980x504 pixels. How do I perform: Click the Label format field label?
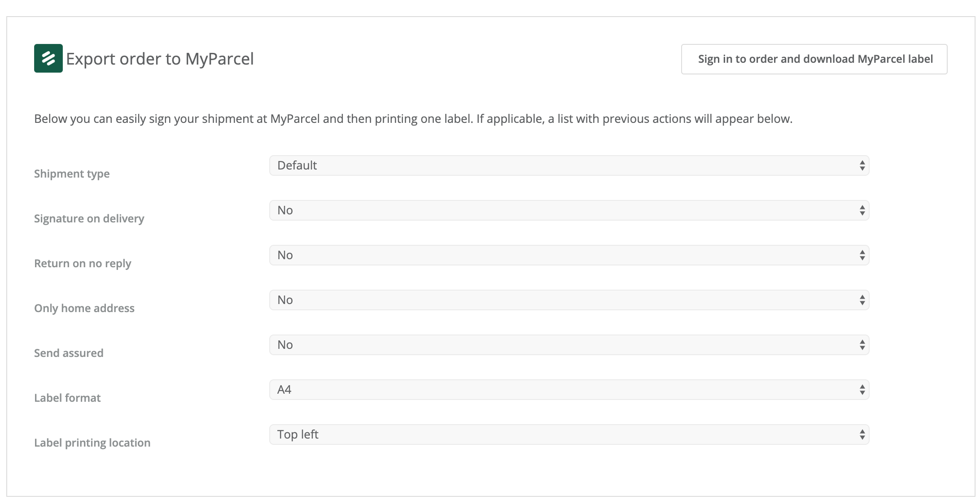(67, 398)
